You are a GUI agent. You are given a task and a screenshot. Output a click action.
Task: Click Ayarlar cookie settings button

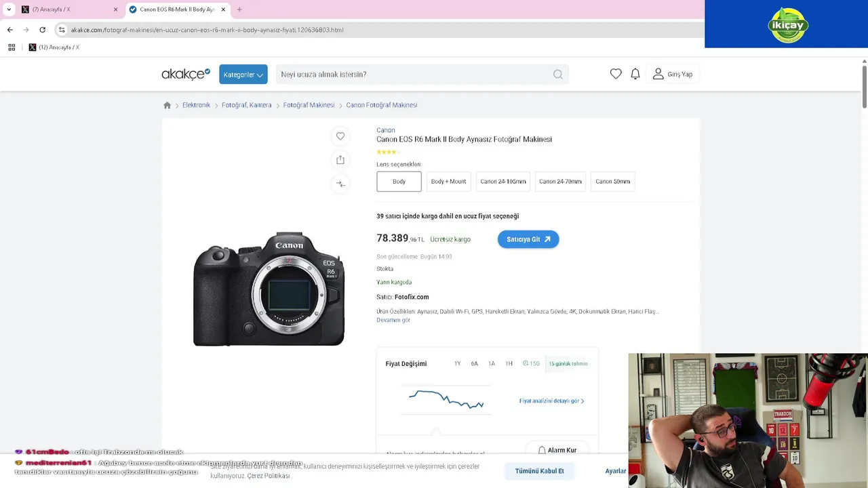coord(616,471)
